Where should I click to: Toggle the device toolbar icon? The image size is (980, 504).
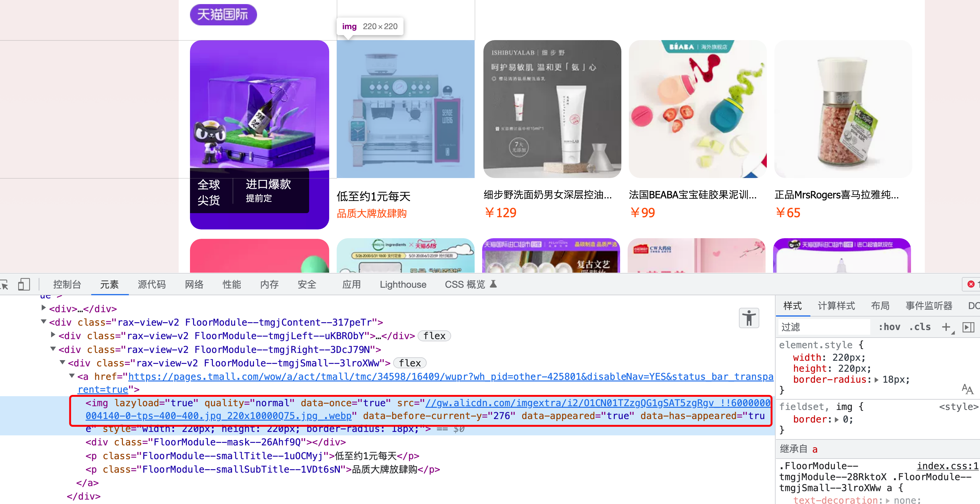point(24,285)
